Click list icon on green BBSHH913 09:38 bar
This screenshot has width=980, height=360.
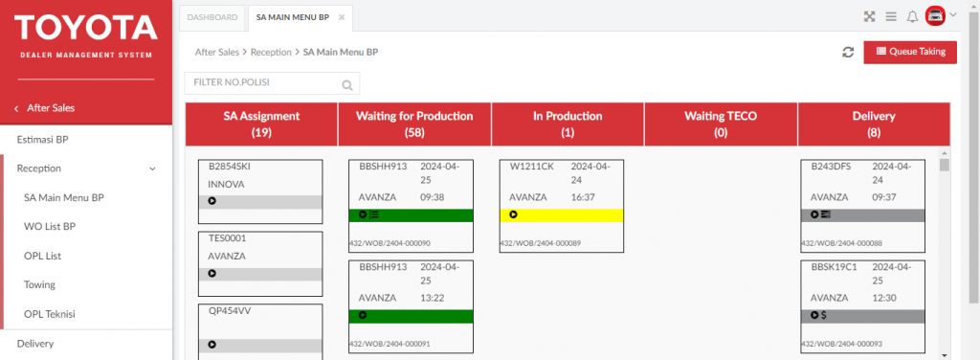coord(374,215)
